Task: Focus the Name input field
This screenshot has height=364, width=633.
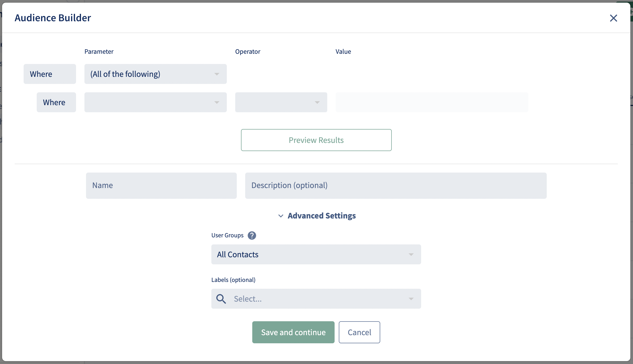Action: (x=161, y=186)
